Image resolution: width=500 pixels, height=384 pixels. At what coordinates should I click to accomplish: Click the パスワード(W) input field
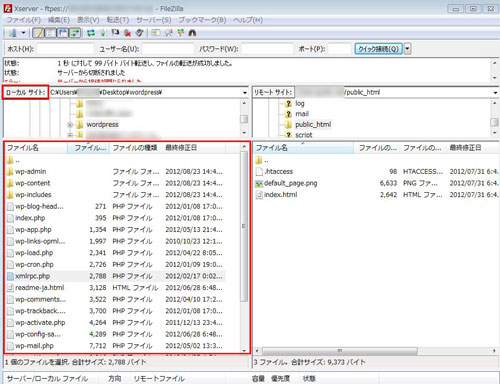click(x=267, y=49)
